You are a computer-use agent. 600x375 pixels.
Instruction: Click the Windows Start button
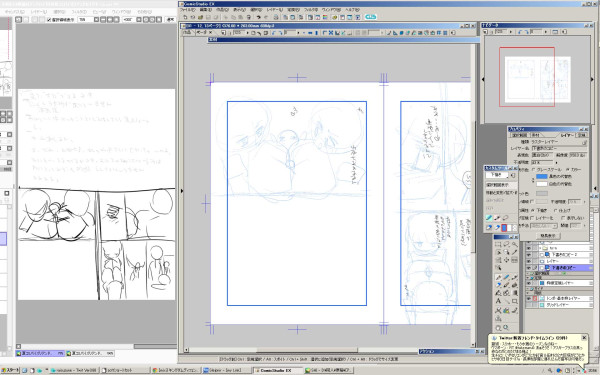point(10,370)
